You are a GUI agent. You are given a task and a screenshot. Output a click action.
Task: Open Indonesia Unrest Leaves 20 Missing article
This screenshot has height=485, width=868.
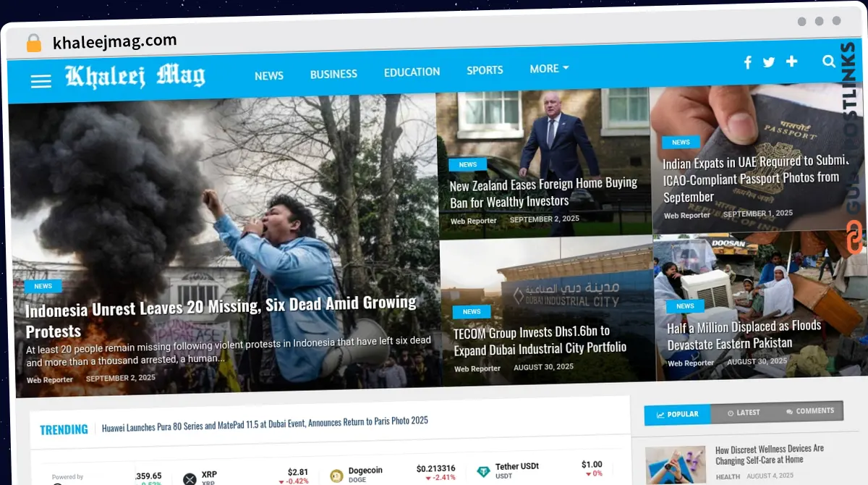tap(221, 317)
